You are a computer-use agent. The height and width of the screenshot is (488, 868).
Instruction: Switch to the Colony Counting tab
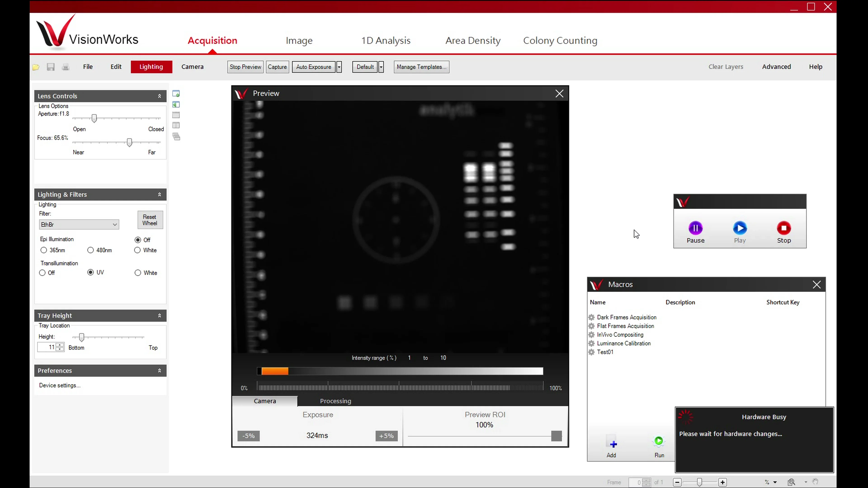click(x=560, y=40)
